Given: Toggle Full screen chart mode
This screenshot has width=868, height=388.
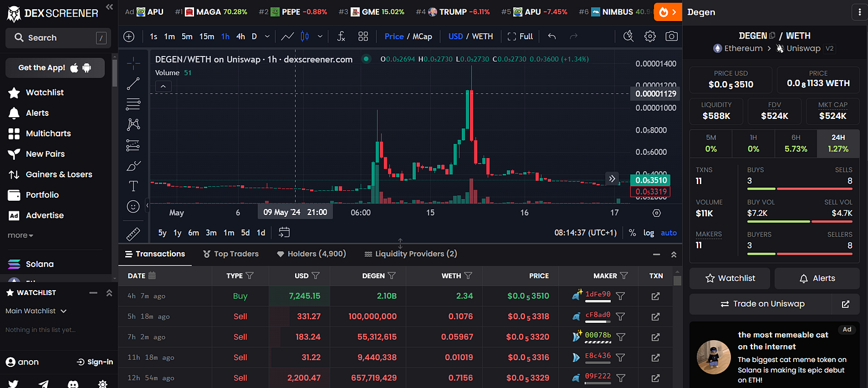Looking at the screenshot, I should click(x=520, y=37).
